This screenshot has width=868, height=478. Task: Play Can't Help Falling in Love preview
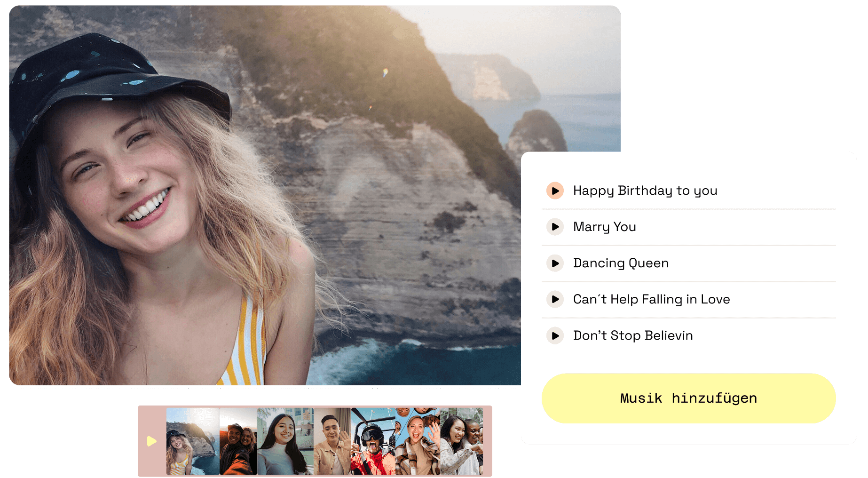click(x=555, y=299)
